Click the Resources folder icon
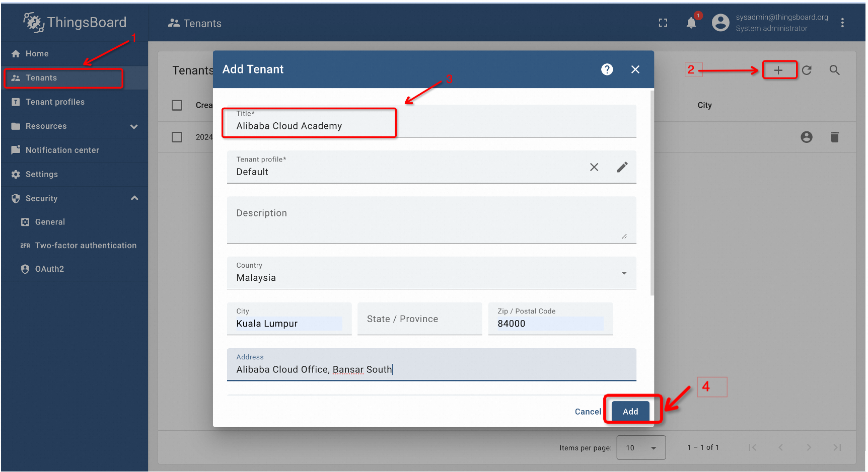The width and height of the screenshot is (868, 472). pyautogui.click(x=16, y=126)
